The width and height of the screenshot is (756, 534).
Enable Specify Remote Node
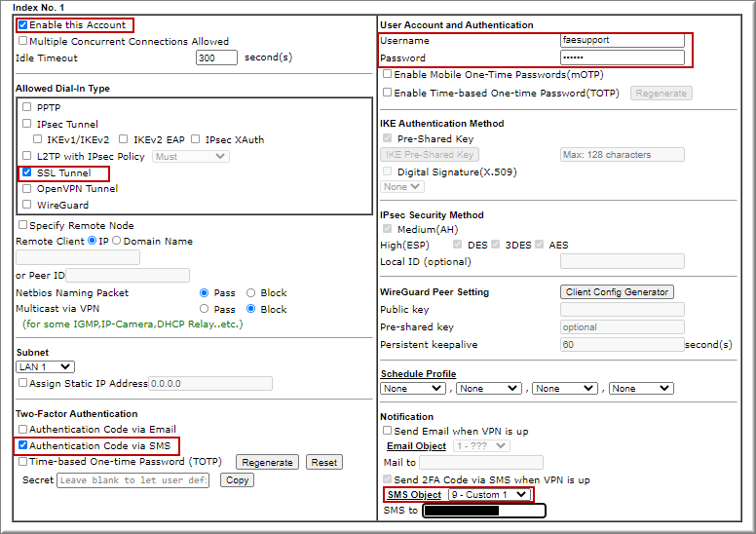pos(22,225)
